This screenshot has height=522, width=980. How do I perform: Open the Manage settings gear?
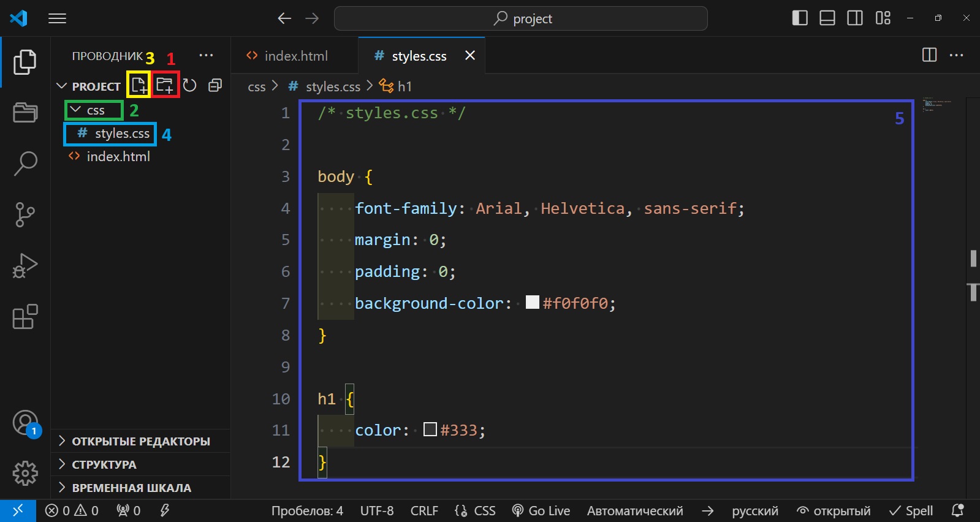coord(25,473)
